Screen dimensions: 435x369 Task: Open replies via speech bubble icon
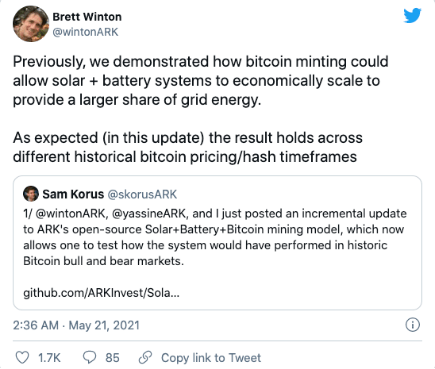[x=89, y=358]
